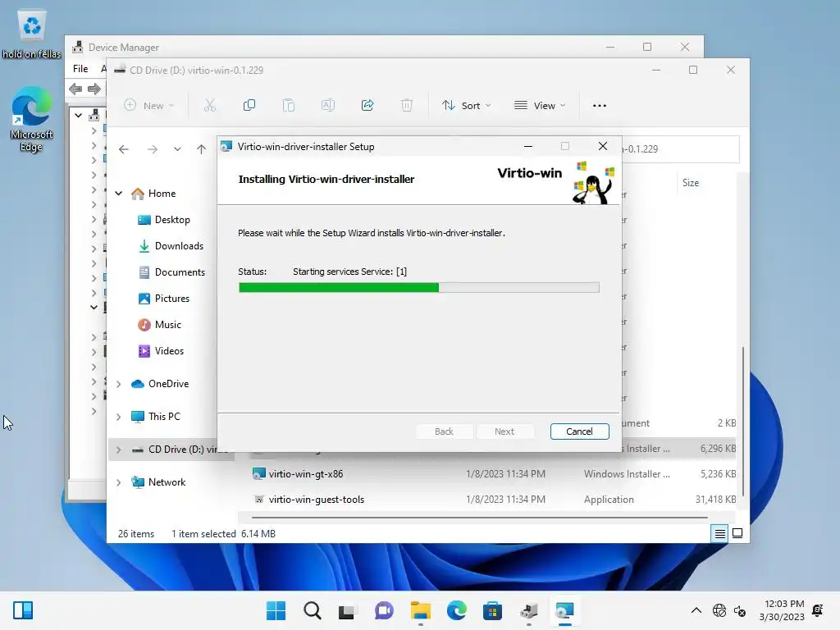This screenshot has height=630, width=840.
Task: Open Chat from the taskbar
Action: [384, 610]
